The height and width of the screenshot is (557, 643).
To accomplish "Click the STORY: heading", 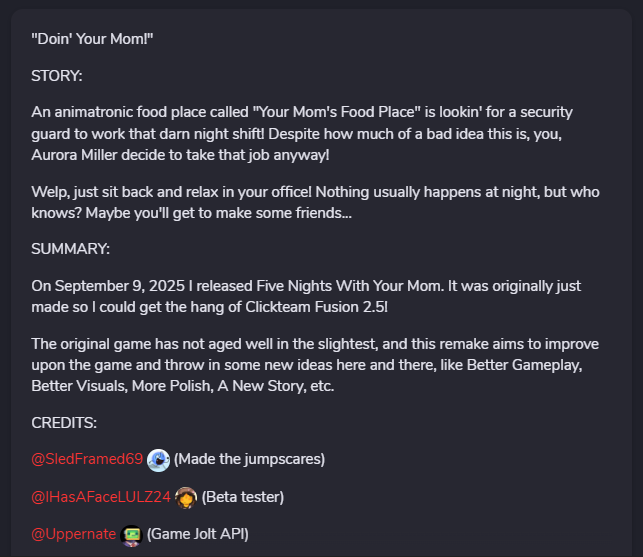I will (x=57, y=76).
